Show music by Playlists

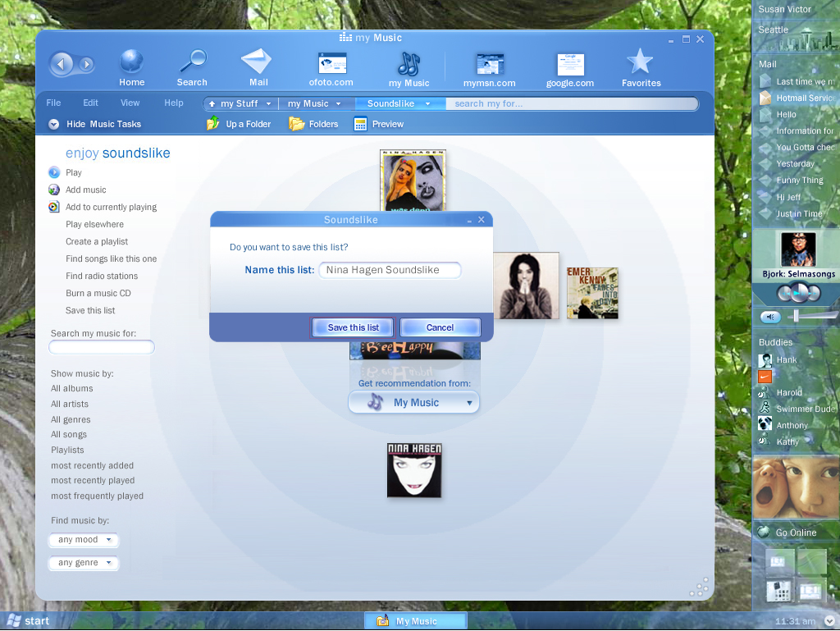click(x=67, y=450)
